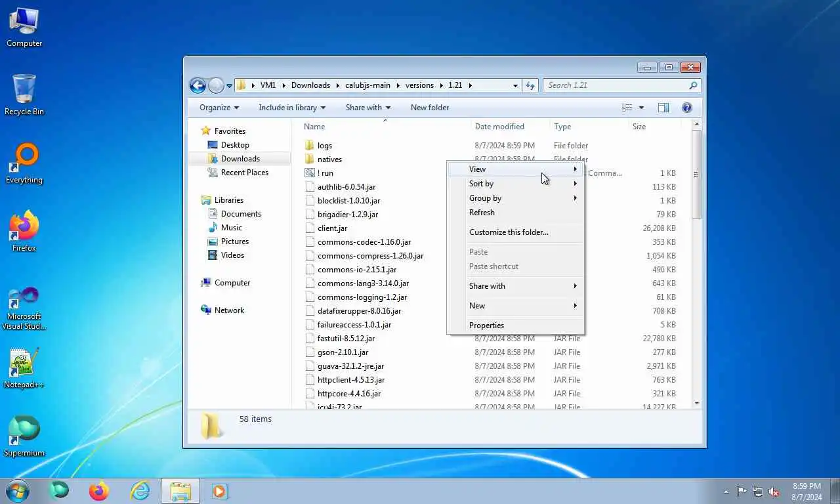Click the Back navigation arrow
The image size is (840, 504).
[x=198, y=85]
